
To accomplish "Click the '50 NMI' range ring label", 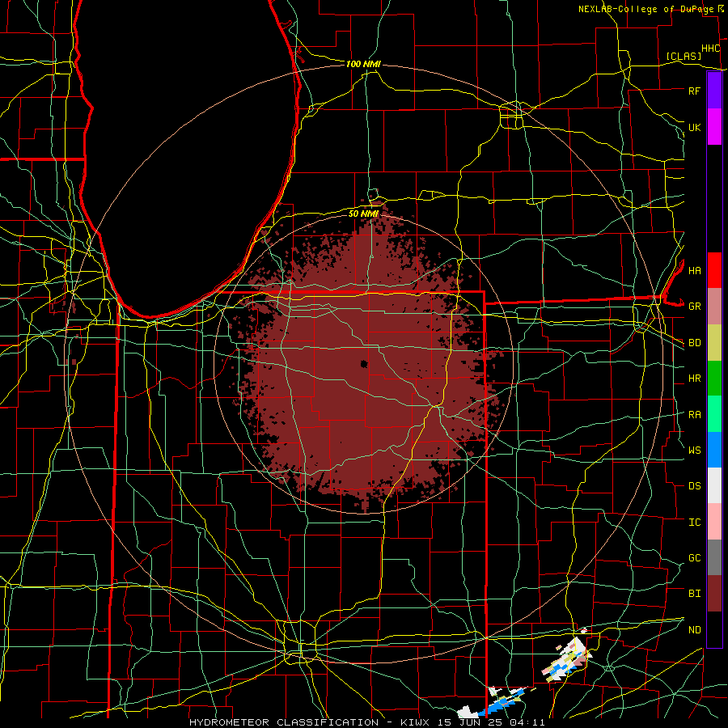I will [x=363, y=214].
